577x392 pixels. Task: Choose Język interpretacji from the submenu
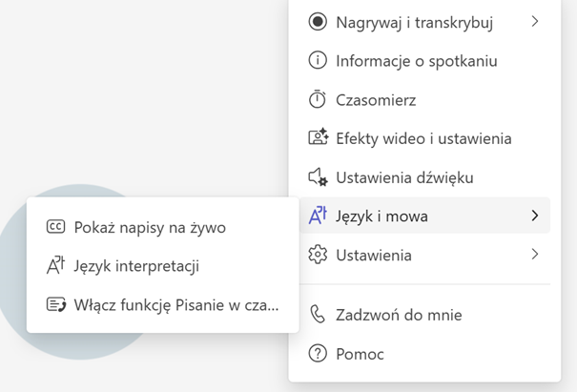(136, 266)
